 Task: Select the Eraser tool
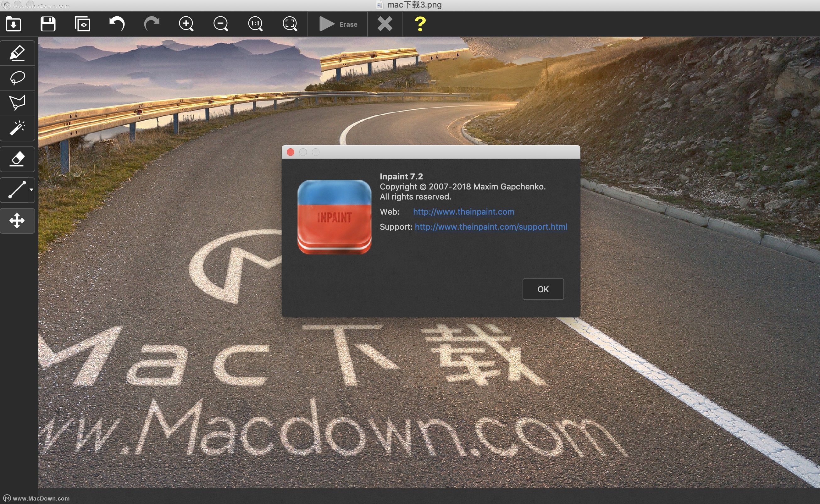click(x=17, y=159)
